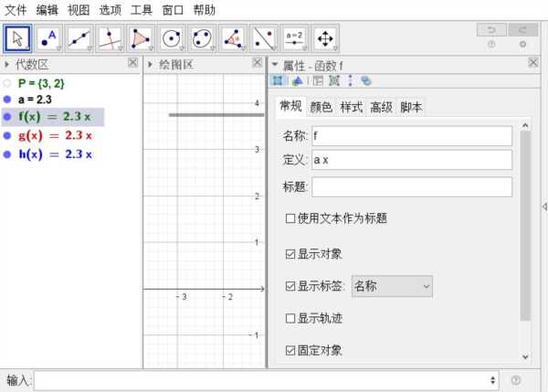Click the Redo arrow button
The height and width of the screenshot is (392, 548).
(x=522, y=30)
